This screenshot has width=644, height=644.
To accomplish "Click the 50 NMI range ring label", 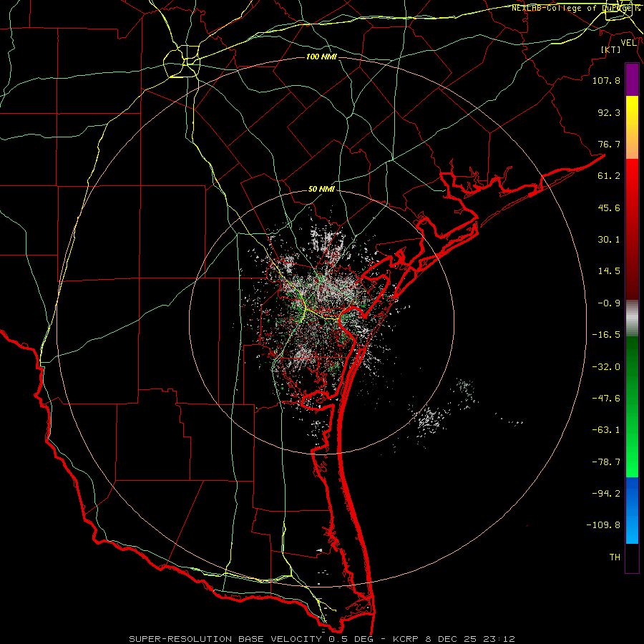I will pyautogui.click(x=321, y=189).
